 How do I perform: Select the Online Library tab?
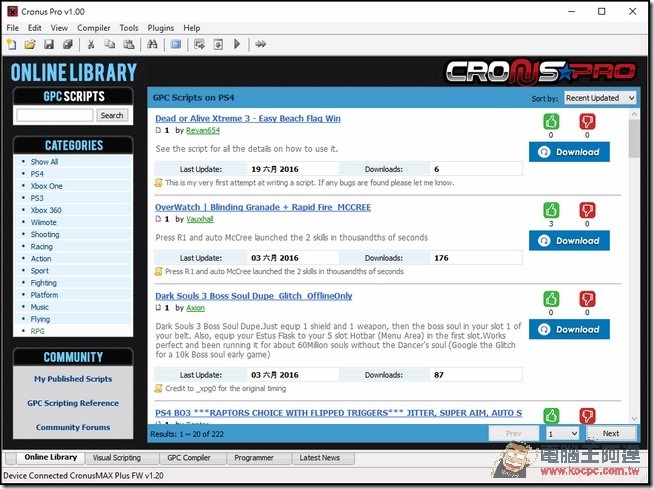50,457
